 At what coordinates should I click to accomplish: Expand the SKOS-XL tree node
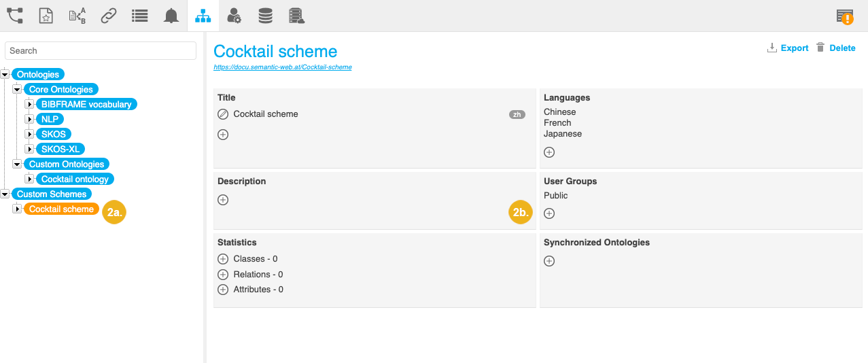[29, 149]
